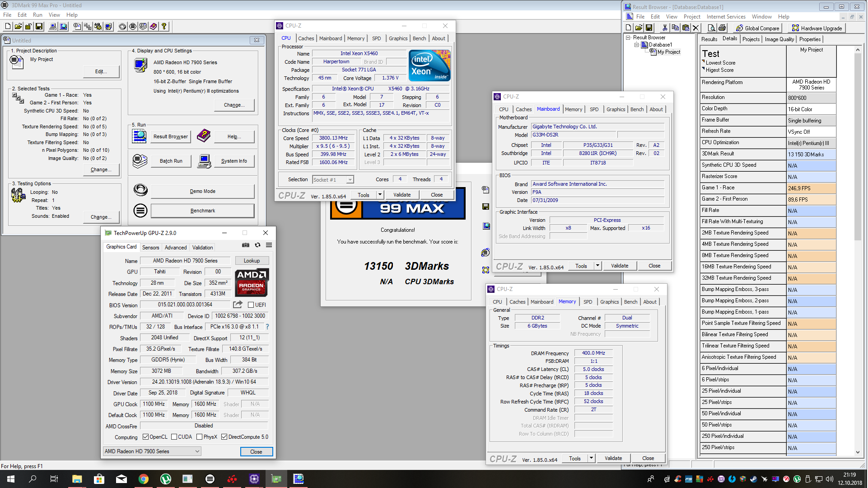The width and height of the screenshot is (868, 488).
Task: Toggle DirectCompute 5.0 checkbox in GPU-Z
Action: click(224, 437)
